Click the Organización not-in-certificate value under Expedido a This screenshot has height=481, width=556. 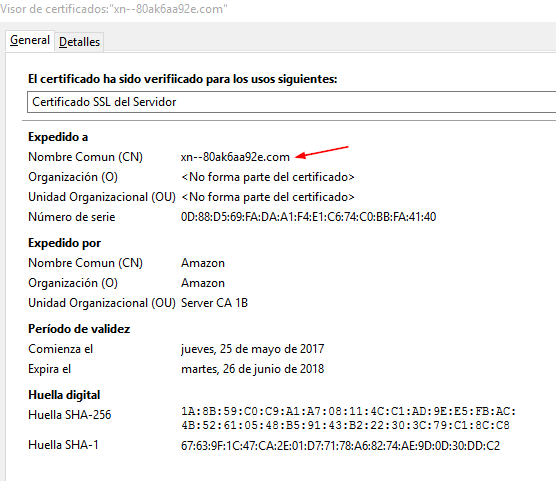coord(268,177)
